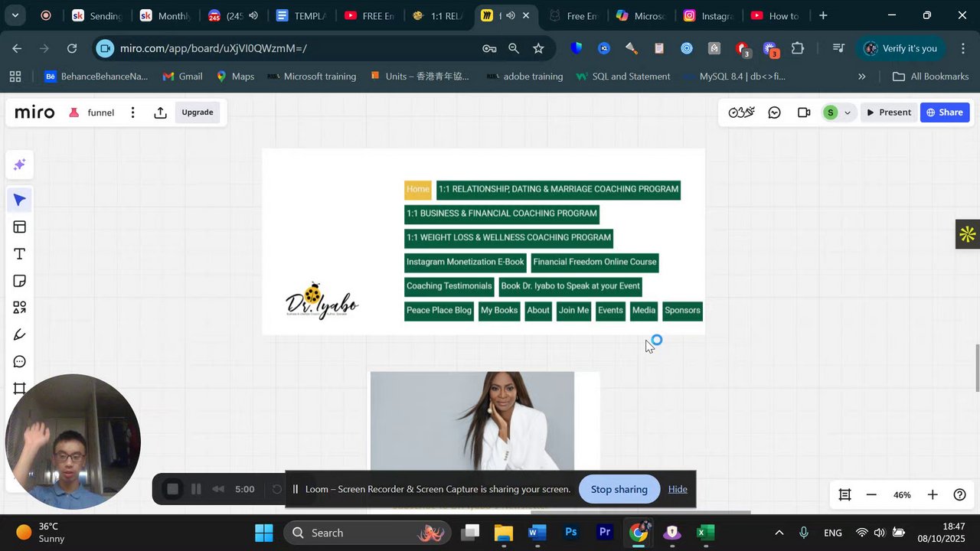Image resolution: width=980 pixels, height=551 pixels.
Task: Mute audio on the '(245' tab
Action: (253, 15)
